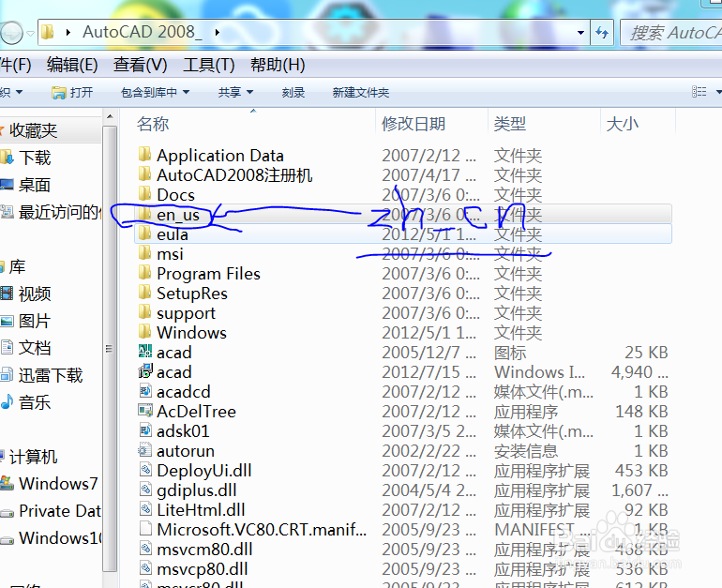Screen dimensions: 722x588
Task: Click the 刻录 toolbar button
Action: [x=293, y=92]
